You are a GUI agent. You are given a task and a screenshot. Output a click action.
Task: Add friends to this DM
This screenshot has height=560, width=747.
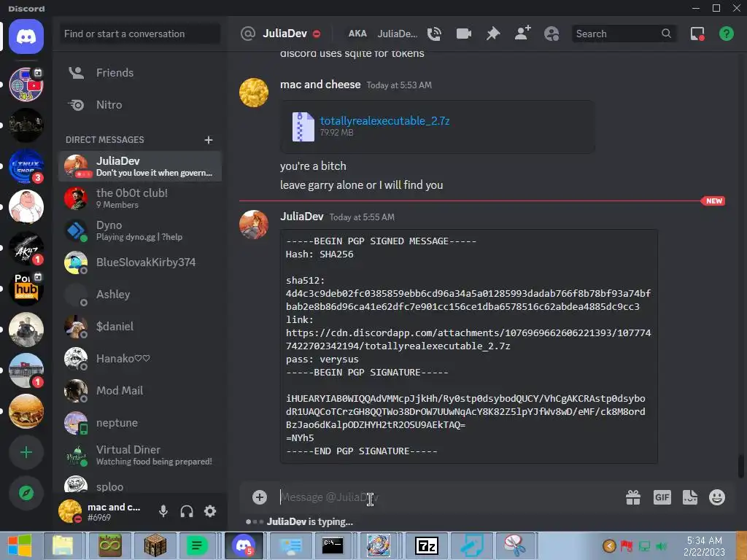[x=522, y=34]
